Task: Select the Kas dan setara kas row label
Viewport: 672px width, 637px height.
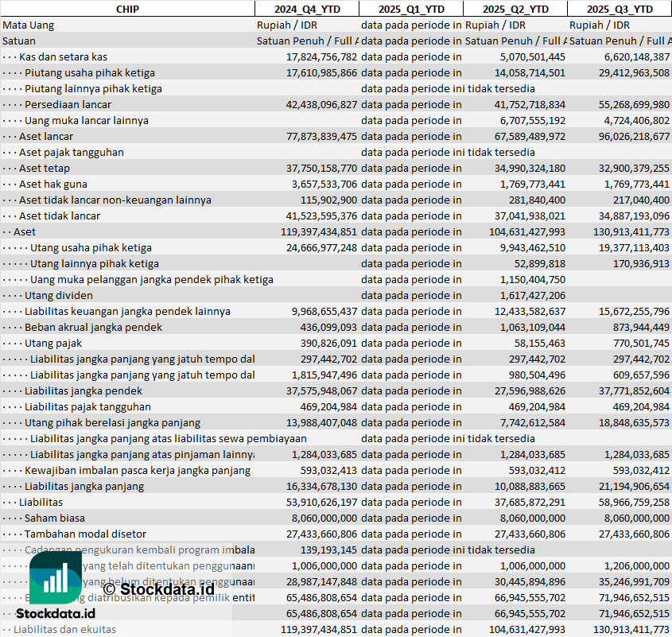Action: [x=63, y=56]
